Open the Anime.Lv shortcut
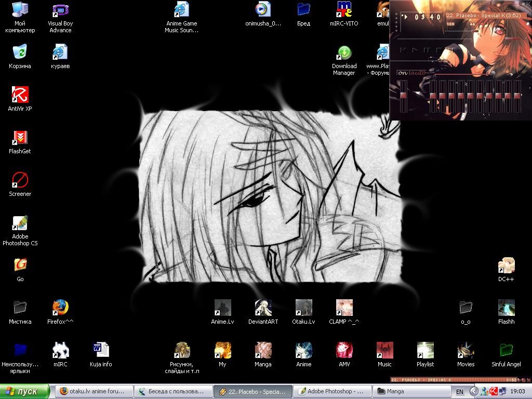532x399 pixels. [222, 312]
